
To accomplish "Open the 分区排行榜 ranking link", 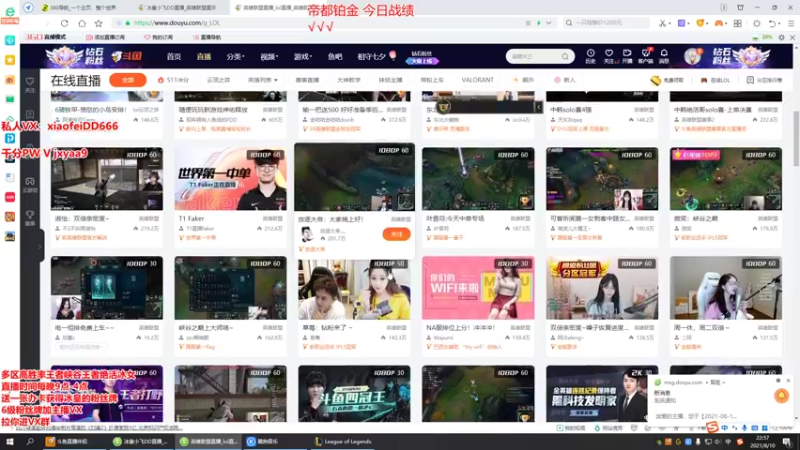I will (764, 80).
